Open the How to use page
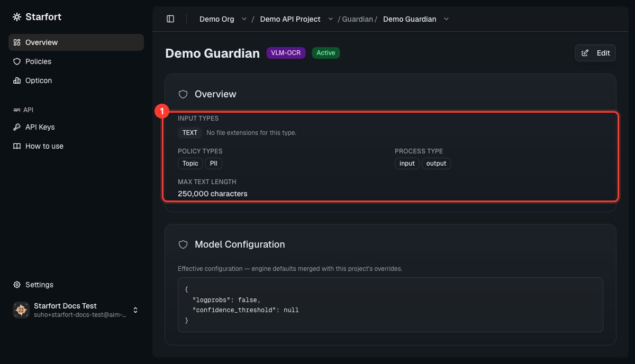Screen dimensions: 635x364 pos(76,146)
